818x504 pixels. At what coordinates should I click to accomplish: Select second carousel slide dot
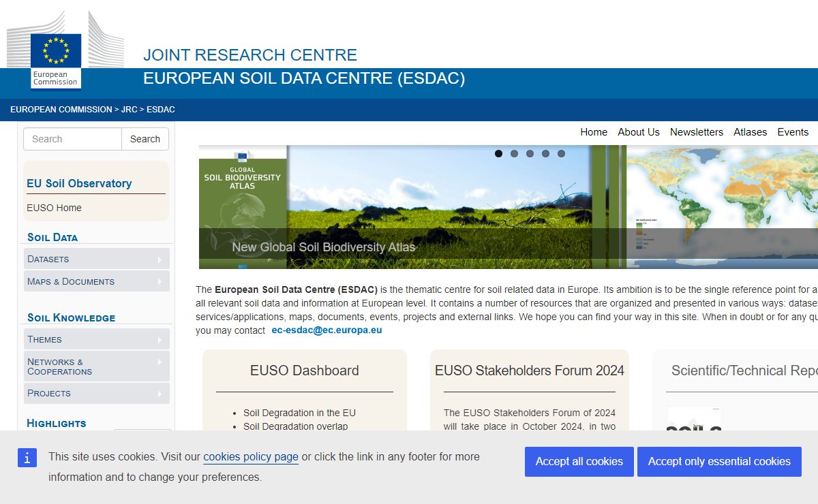pyautogui.click(x=514, y=154)
